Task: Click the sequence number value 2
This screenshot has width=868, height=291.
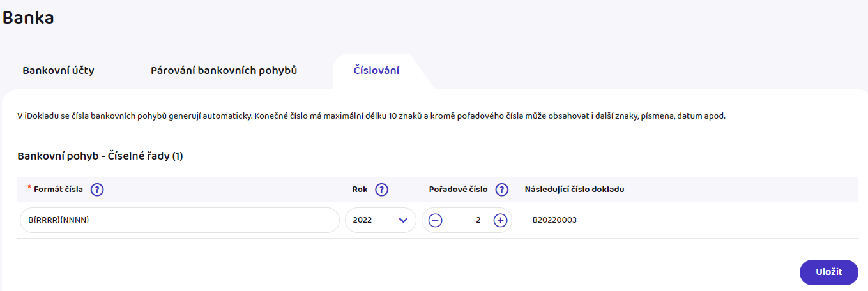Action: click(x=478, y=220)
